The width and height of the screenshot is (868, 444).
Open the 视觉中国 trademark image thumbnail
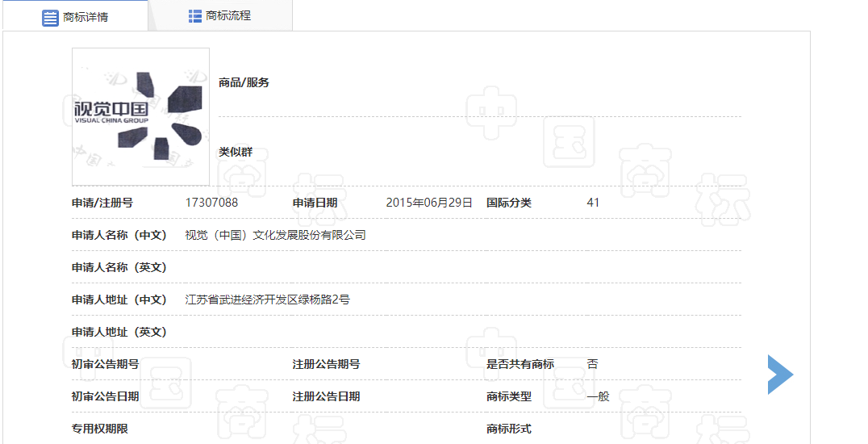pyautogui.click(x=140, y=116)
